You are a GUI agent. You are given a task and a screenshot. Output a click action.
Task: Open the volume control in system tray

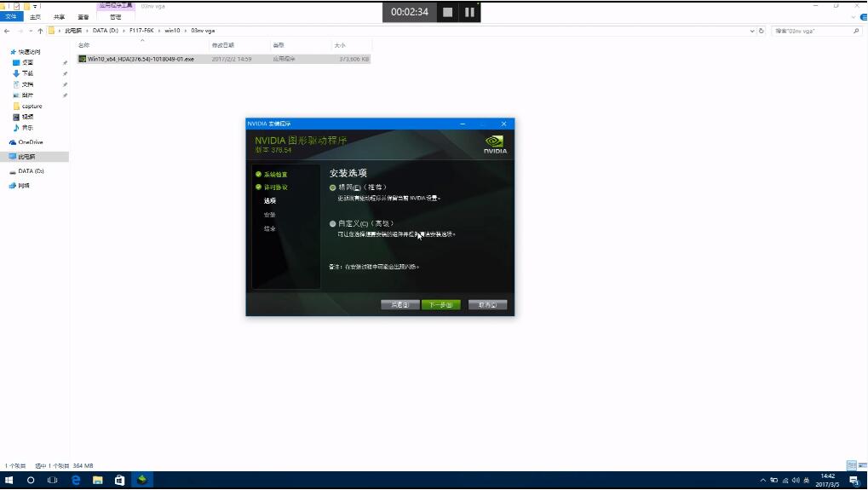coord(796,480)
